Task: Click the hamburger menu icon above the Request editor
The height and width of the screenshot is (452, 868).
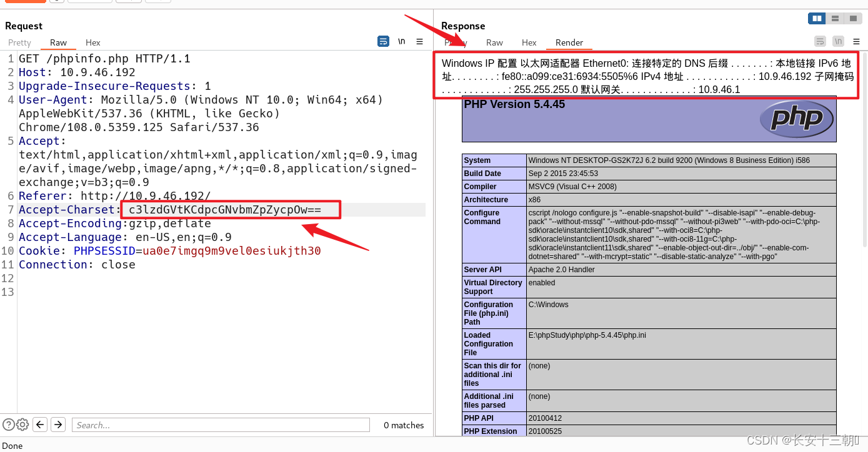Action: coord(419,41)
